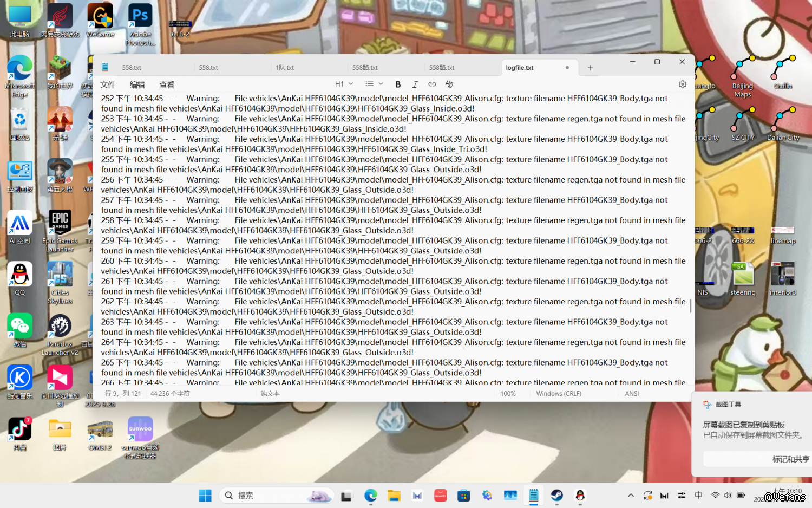Switch to the 1队.txt tab
The image size is (812, 508).
[285, 68]
